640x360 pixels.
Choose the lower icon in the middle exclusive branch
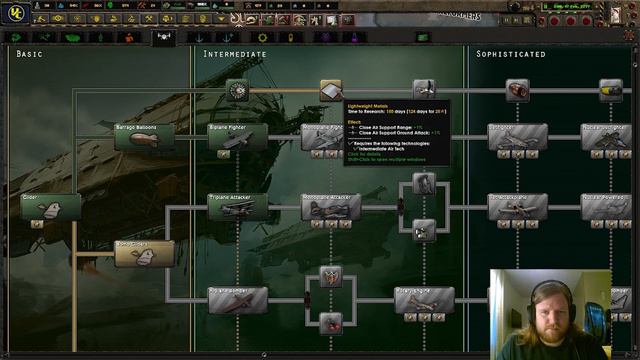click(424, 231)
